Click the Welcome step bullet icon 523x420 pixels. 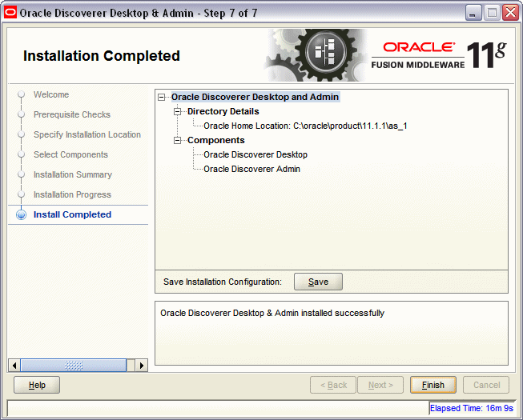[22, 94]
